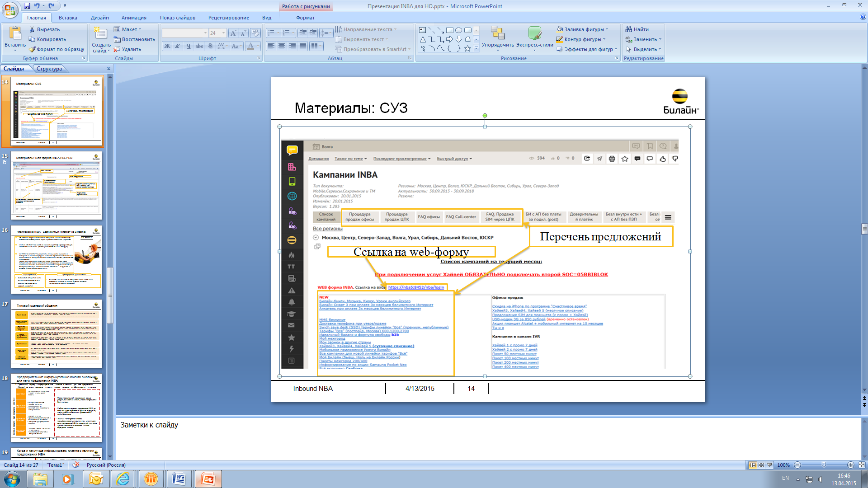Open the font name combo box

(185, 33)
